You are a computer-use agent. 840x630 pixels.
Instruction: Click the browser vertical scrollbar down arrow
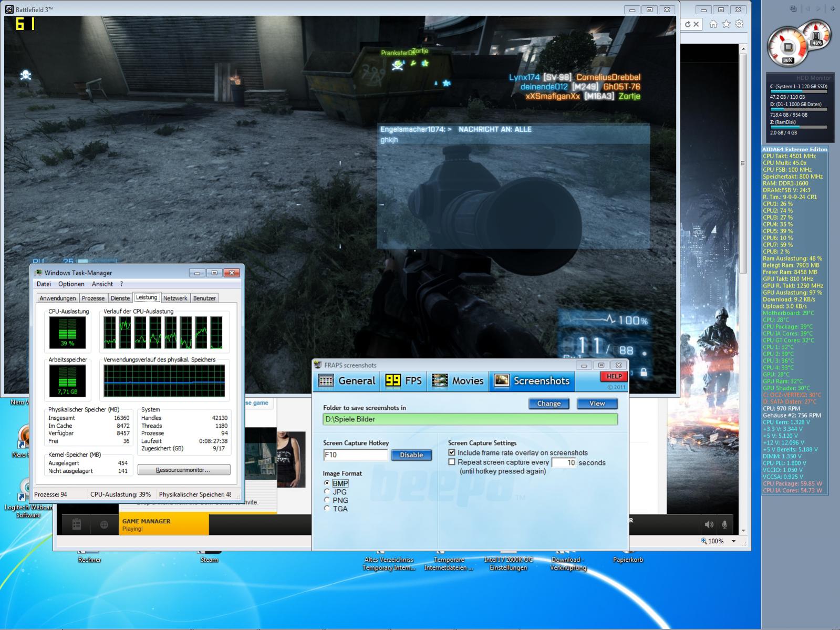coord(743,531)
